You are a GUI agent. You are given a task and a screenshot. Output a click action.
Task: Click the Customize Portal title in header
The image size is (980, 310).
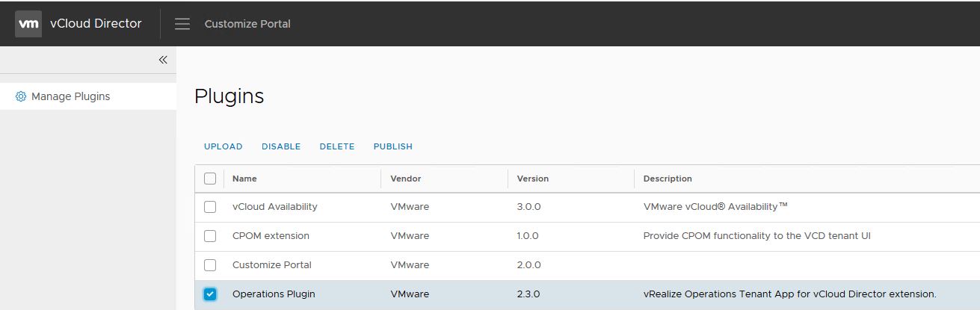coord(247,24)
